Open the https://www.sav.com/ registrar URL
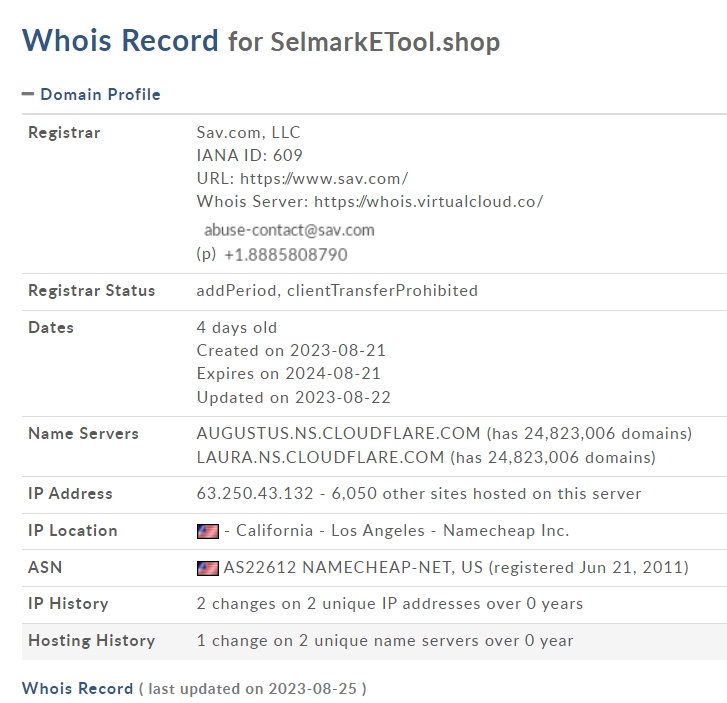The width and height of the screenshot is (727, 703). (x=324, y=179)
